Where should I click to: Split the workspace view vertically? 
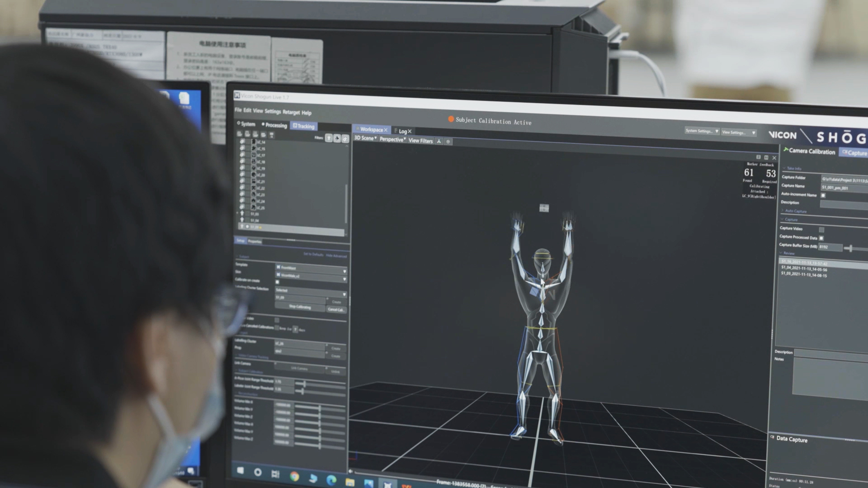point(766,157)
